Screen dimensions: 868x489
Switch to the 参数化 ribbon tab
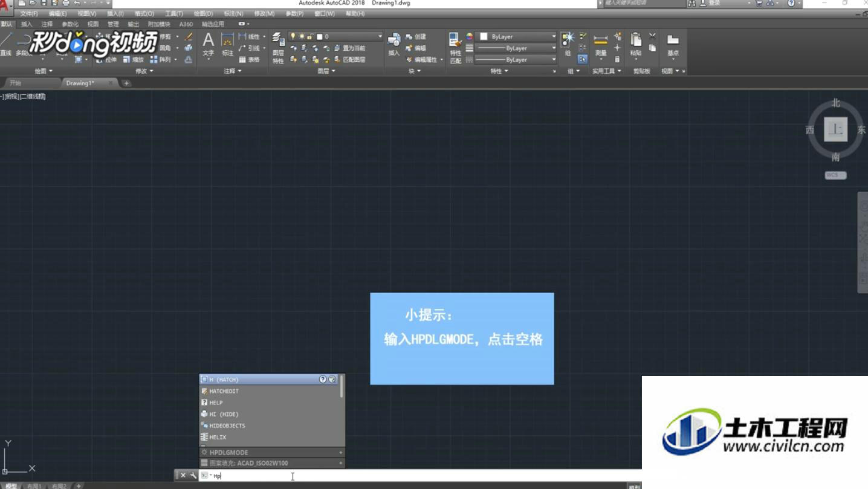[x=70, y=24]
